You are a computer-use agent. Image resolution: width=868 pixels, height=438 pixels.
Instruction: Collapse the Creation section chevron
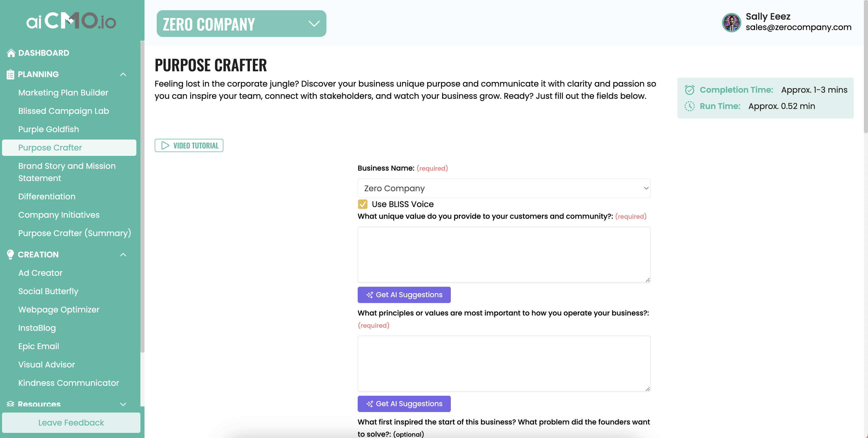(123, 255)
